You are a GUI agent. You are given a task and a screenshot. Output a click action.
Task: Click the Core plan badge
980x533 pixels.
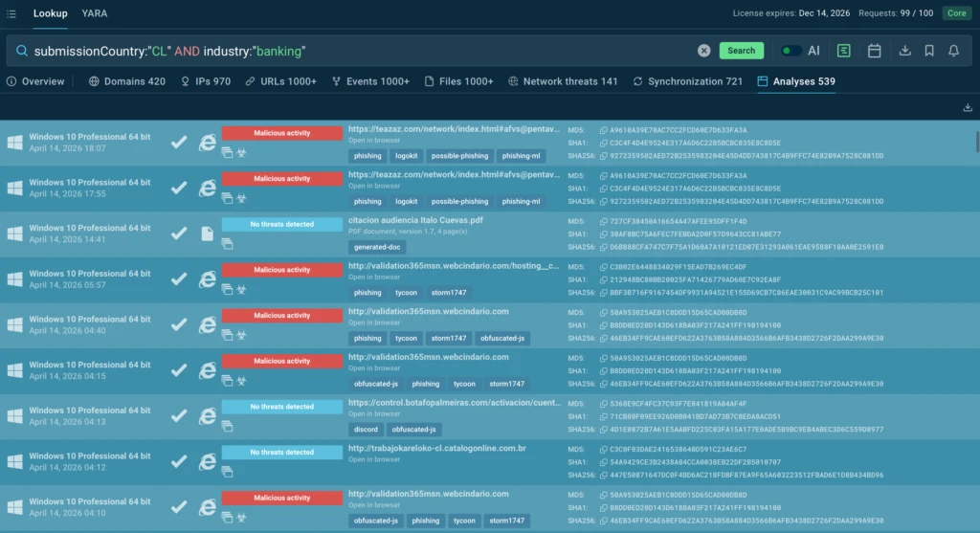click(x=955, y=13)
